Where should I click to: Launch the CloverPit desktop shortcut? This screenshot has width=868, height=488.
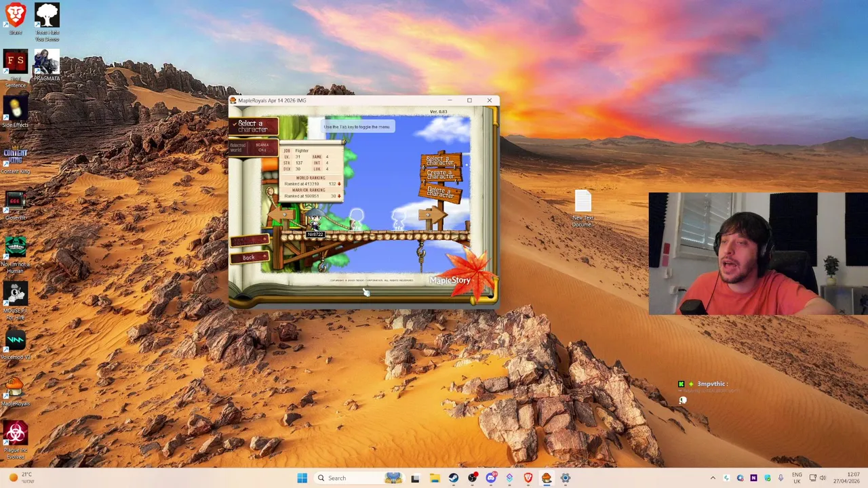[x=16, y=205]
